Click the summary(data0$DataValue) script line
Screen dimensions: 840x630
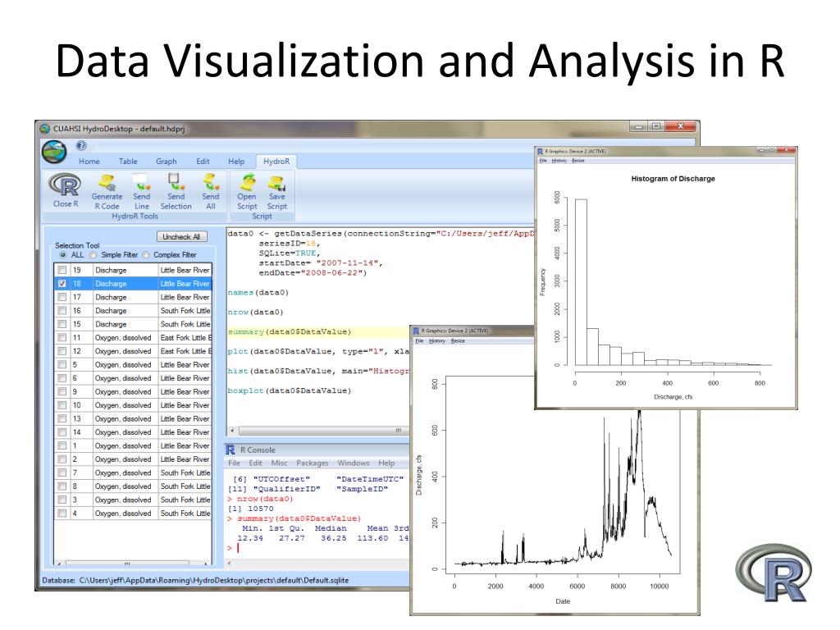pos(290,332)
